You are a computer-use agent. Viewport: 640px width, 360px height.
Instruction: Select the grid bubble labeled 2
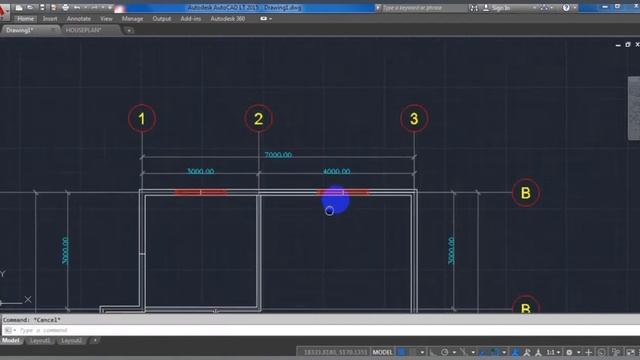pos(258,119)
